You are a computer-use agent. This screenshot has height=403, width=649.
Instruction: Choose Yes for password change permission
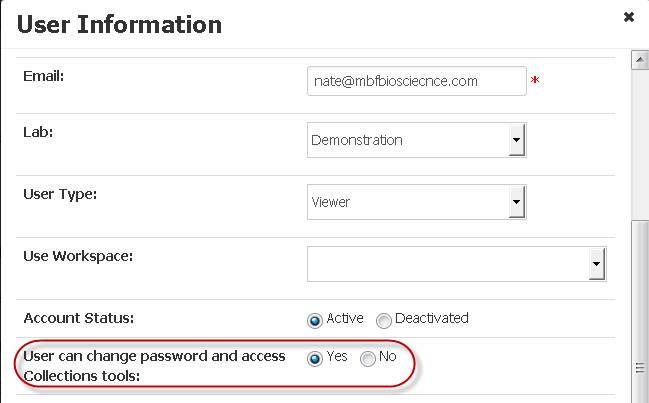315,359
